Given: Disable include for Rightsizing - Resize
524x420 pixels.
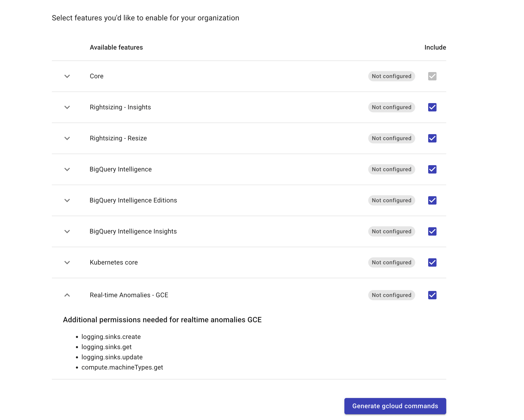Looking at the screenshot, I should [x=432, y=138].
